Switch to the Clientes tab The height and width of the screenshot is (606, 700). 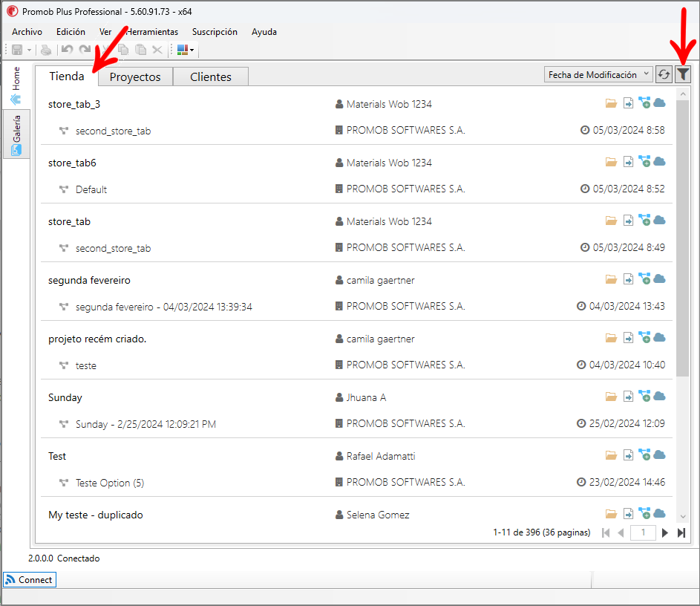click(211, 76)
